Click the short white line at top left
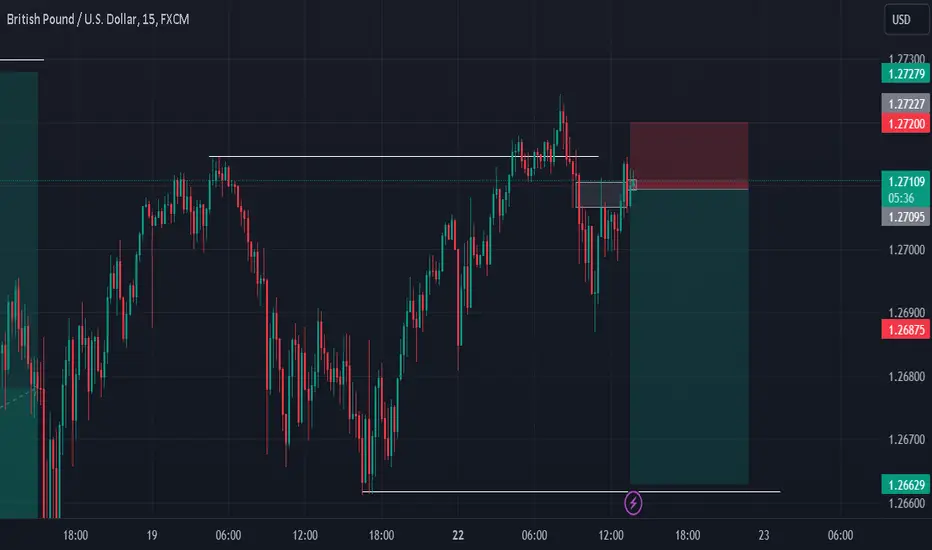 click(22, 59)
